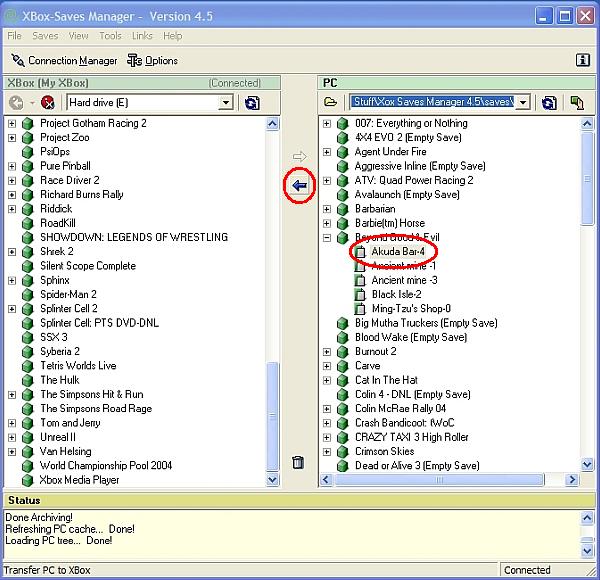This screenshot has width=600, height=580.
Task: Click the XBox back navigation arrow
Action: (x=16, y=103)
